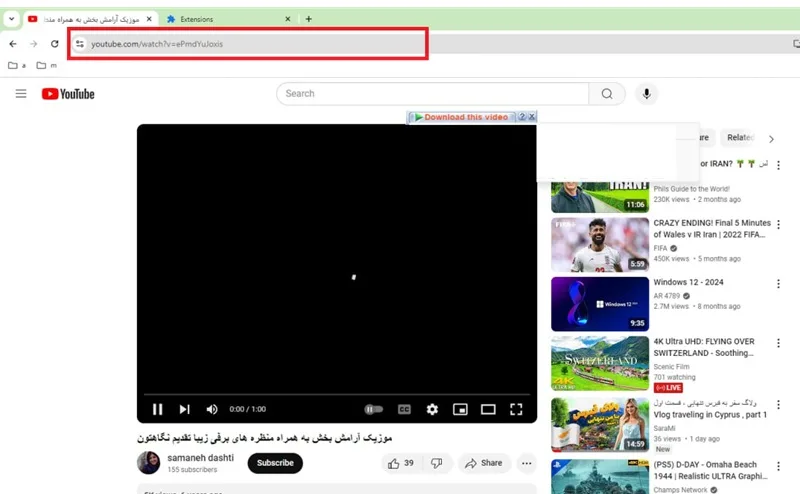
Task: Seek on the video progress bar
Action: tap(337, 394)
